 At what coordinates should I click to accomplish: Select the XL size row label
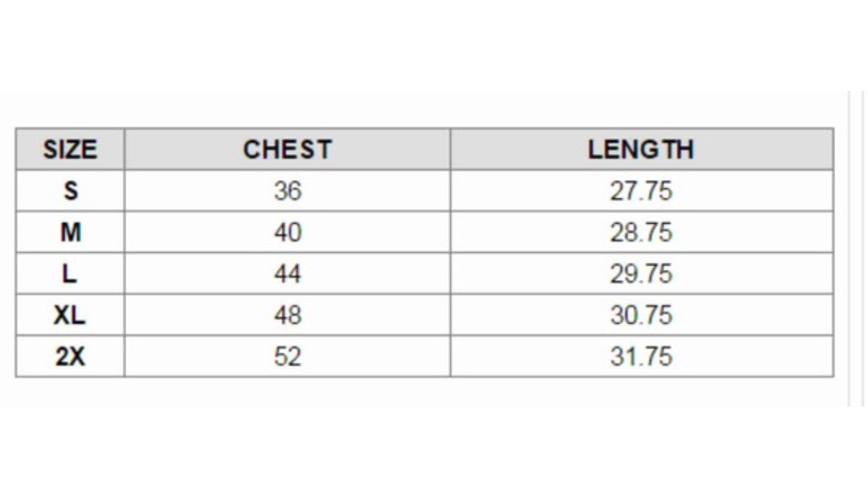pos(70,315)
